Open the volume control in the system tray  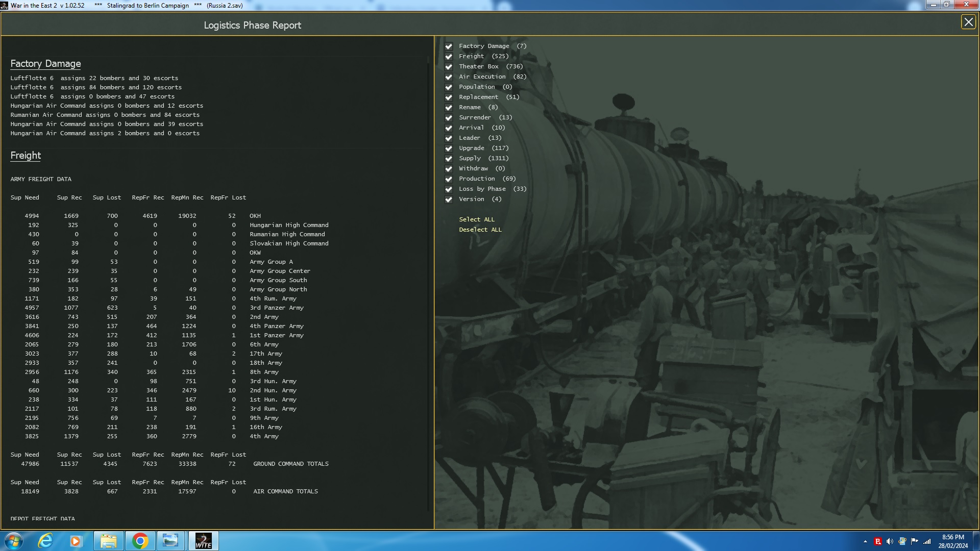pos(890,540)
